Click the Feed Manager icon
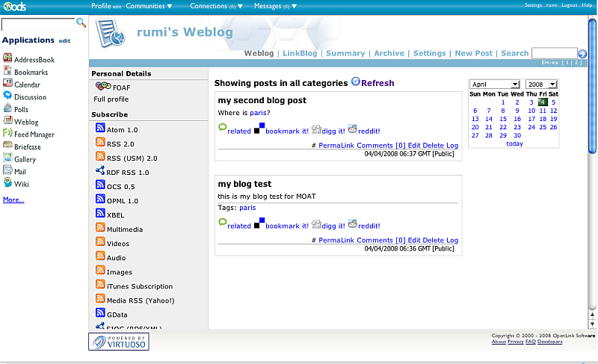598x364 pixels. 7,134
